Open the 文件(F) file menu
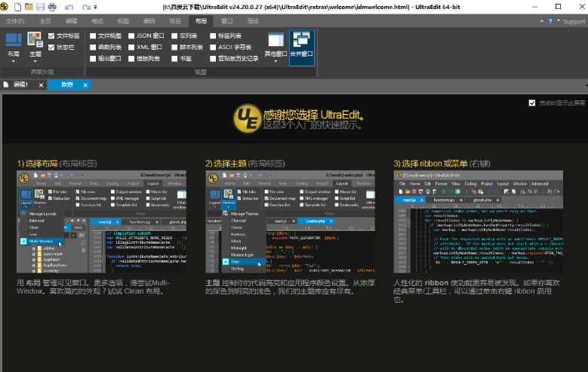This screenshot has width=588, height=372. 15,21
